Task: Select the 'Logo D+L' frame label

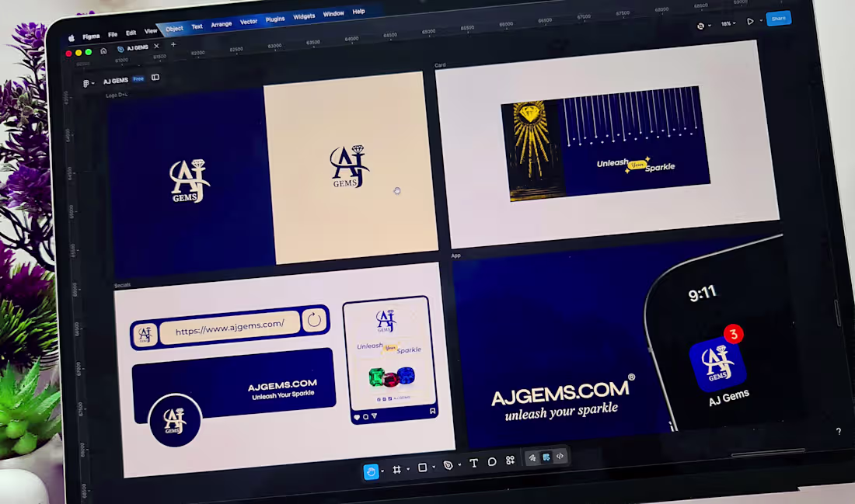Action: (x=116, y=95)
